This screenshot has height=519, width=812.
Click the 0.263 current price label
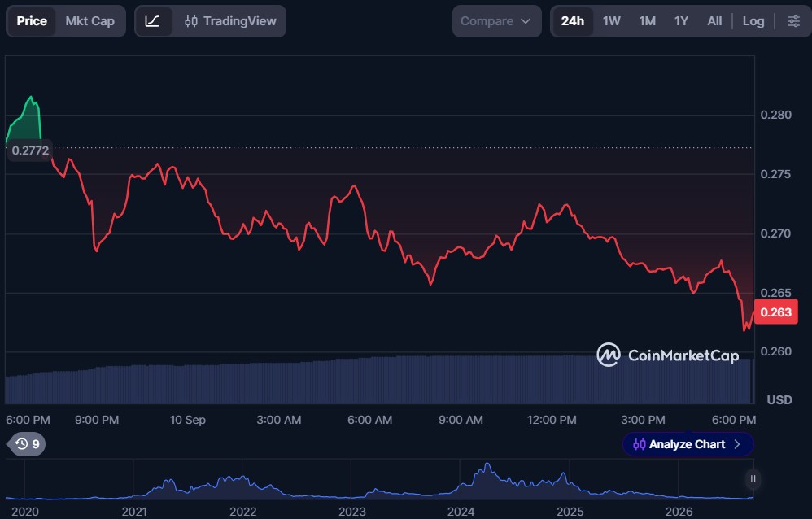[x=775, y=312]
